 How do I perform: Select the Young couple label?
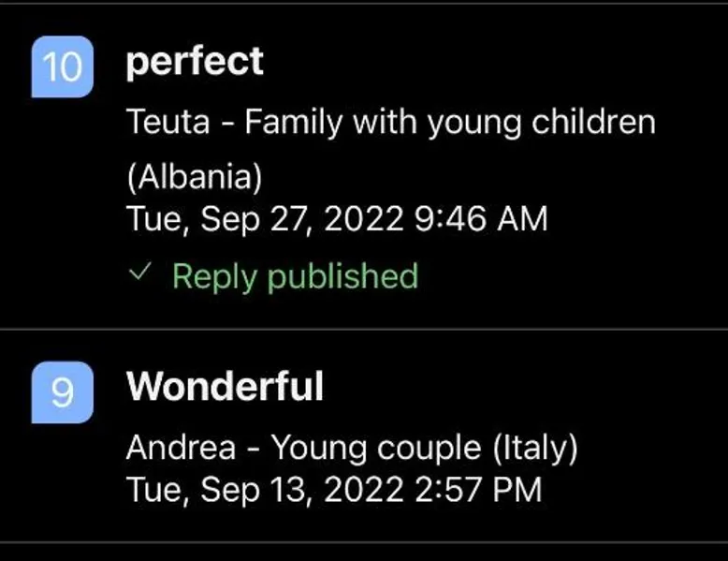pos(376,448)
